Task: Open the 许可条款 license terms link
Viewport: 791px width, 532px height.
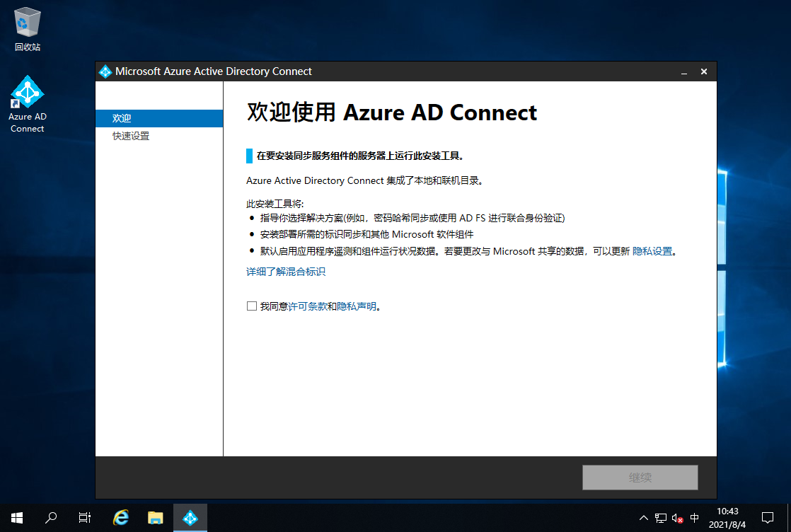Action: tap(307, 306)
